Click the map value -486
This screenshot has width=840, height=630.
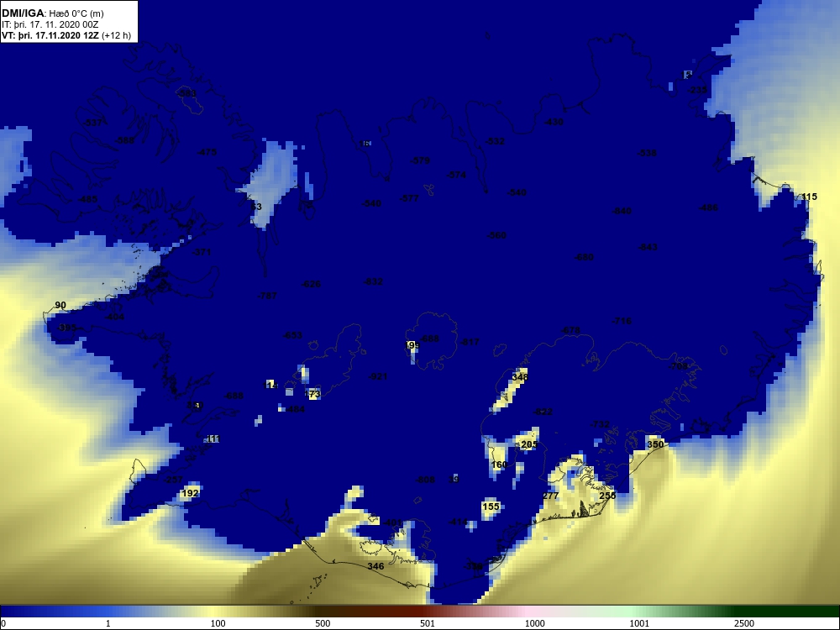coord(708,207)
